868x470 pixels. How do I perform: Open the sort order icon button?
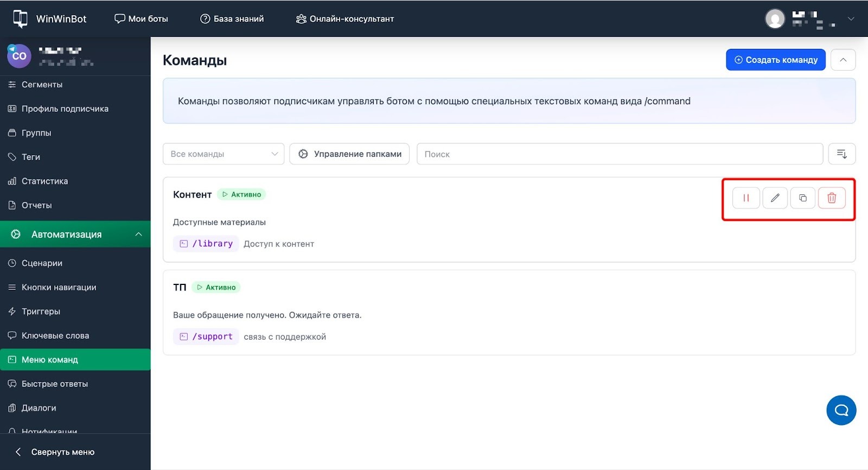(841, 154)
